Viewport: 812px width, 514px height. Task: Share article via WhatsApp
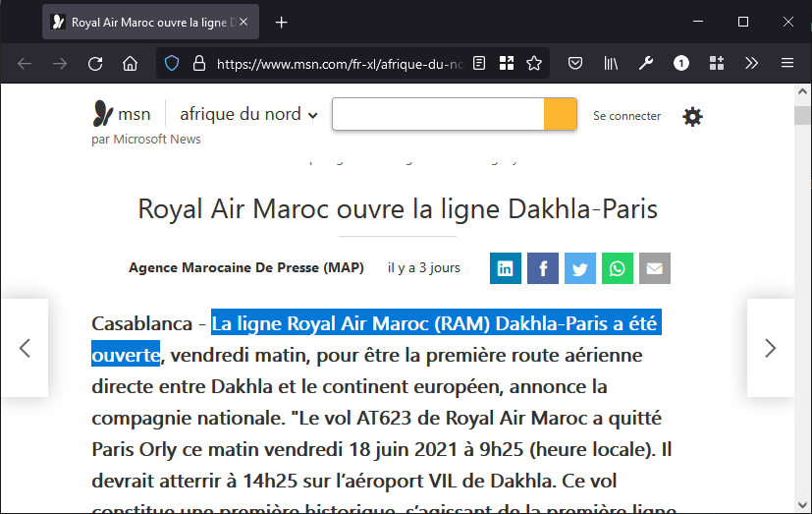pyautogui.click(x=618, y=268)
